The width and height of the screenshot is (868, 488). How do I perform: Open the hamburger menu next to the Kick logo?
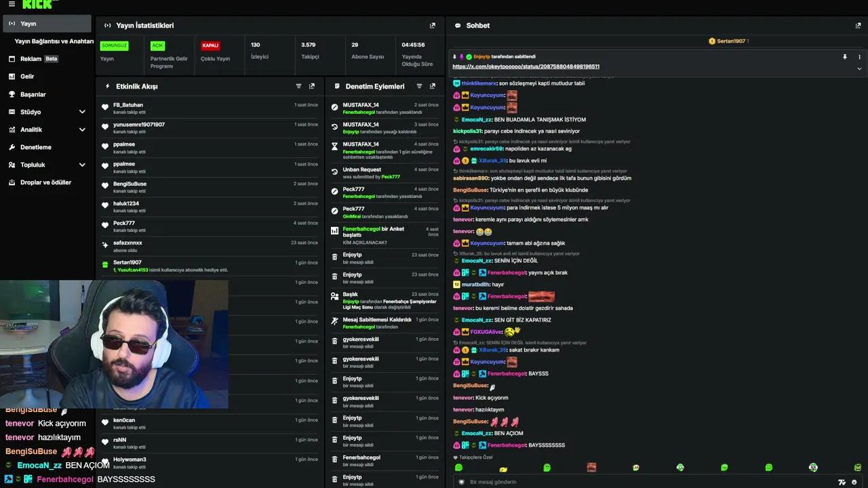click(12, 4)
